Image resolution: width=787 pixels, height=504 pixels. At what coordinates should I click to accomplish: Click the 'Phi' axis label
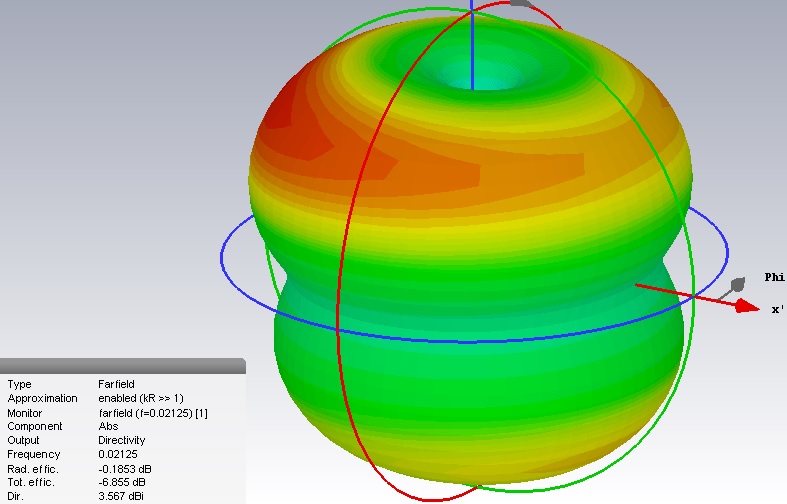tap(774, 277)
